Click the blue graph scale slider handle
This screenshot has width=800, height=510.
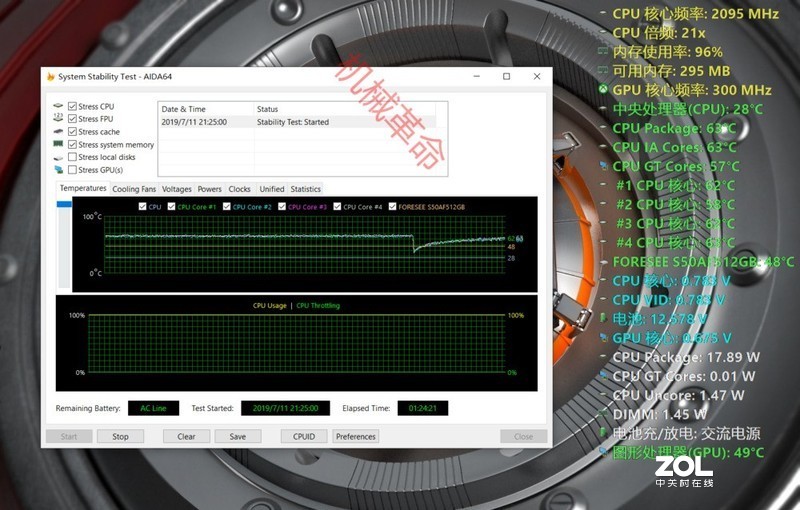coord(64,204)
